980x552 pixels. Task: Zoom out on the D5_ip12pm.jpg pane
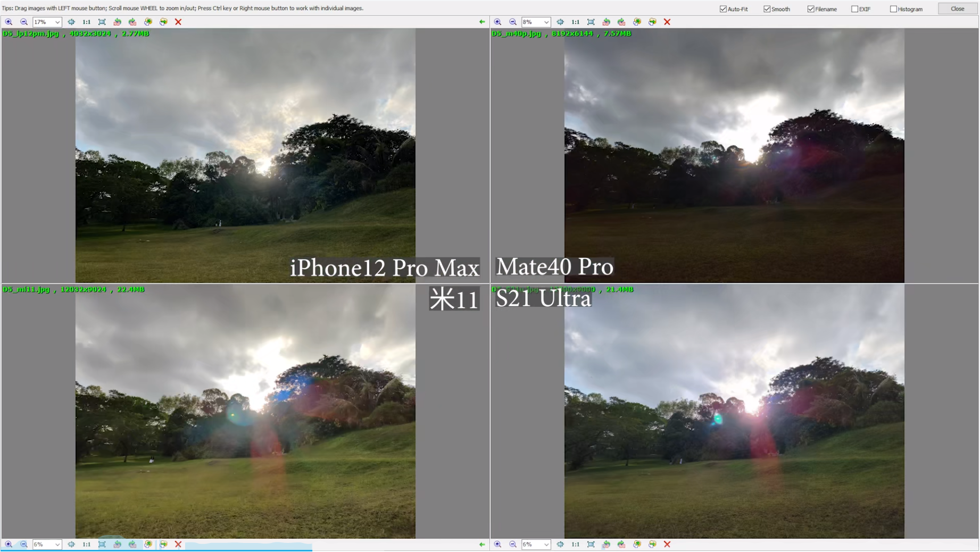24,22
